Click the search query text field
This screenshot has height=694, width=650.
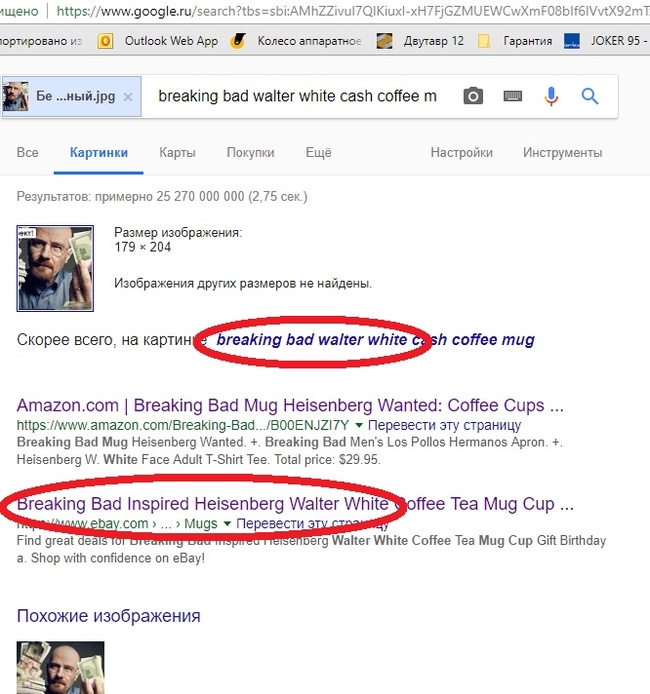point(297,96)
